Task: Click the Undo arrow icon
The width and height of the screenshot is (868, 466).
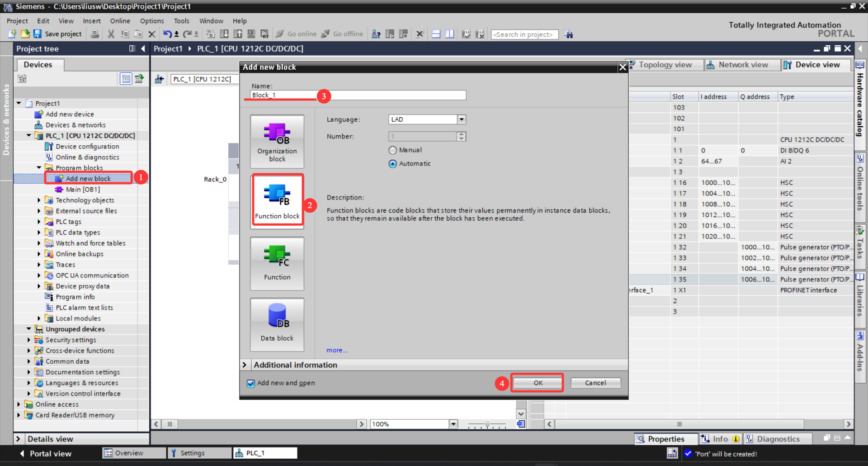Action: click(x=167, y=34)
